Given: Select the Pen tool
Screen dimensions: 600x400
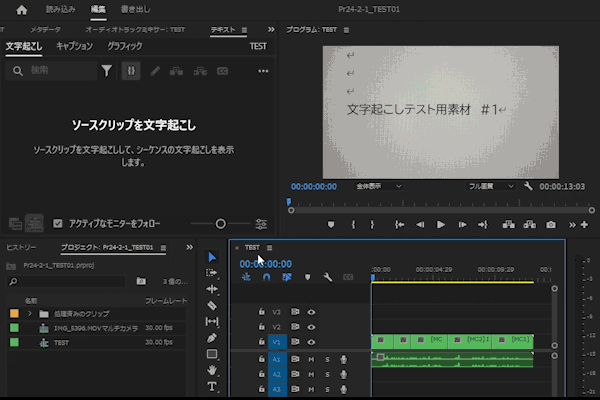Looking at the screenshot, I should pos(212,338).
